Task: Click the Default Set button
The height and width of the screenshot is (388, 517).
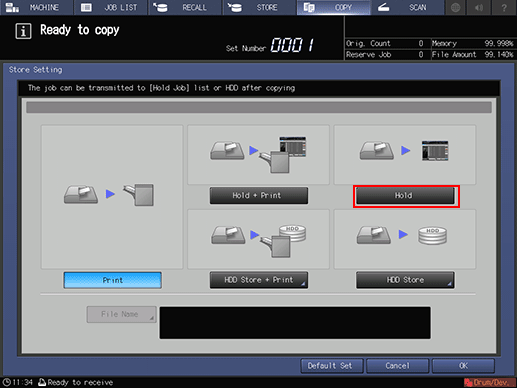Action: click(332, 366)
